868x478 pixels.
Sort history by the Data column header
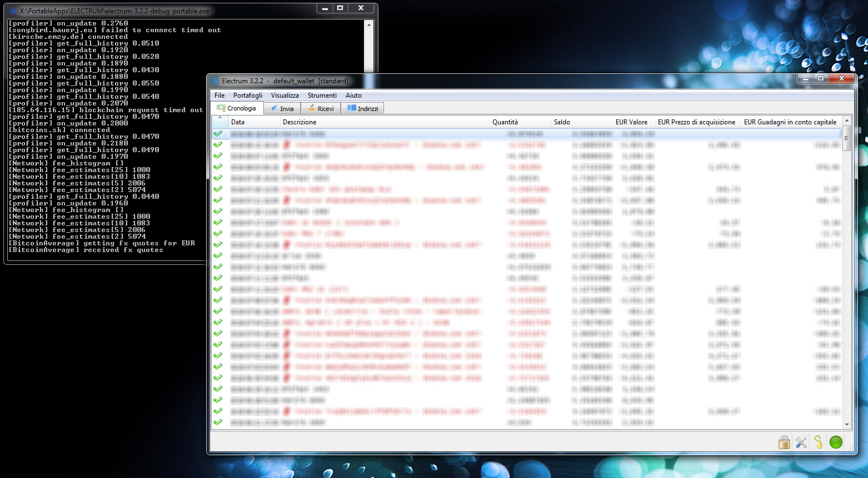[x=254, y=122]
